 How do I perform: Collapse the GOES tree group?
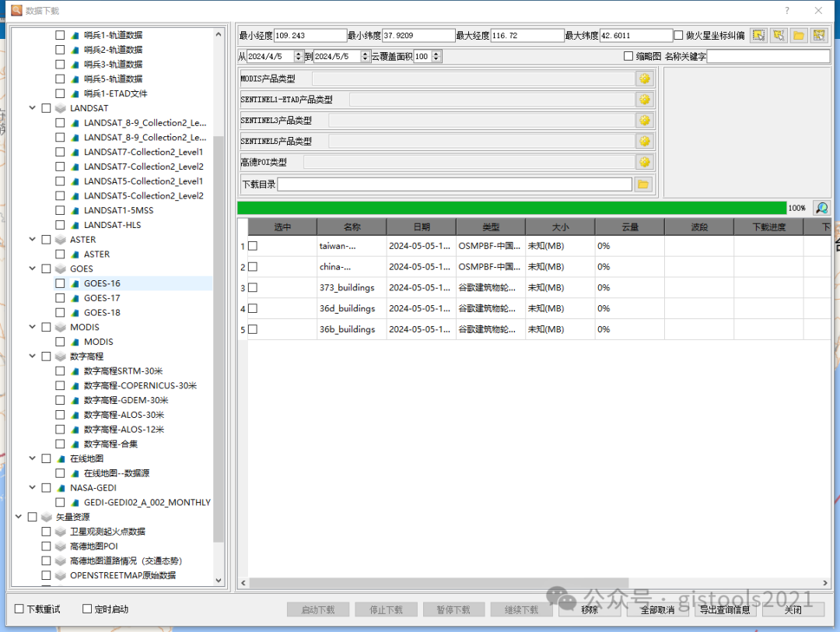pyautogui.click(x=32, y=269)
